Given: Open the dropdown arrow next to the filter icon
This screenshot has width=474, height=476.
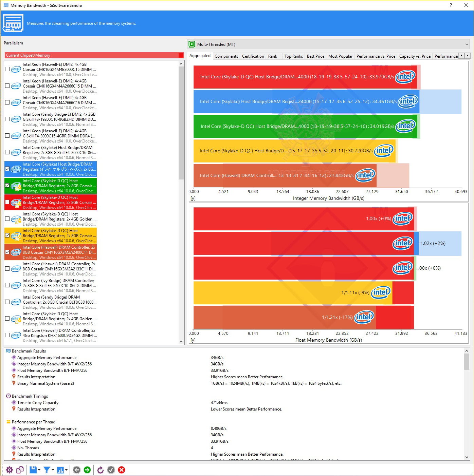Looking at the screenshot, I should (x=53, y=470).
